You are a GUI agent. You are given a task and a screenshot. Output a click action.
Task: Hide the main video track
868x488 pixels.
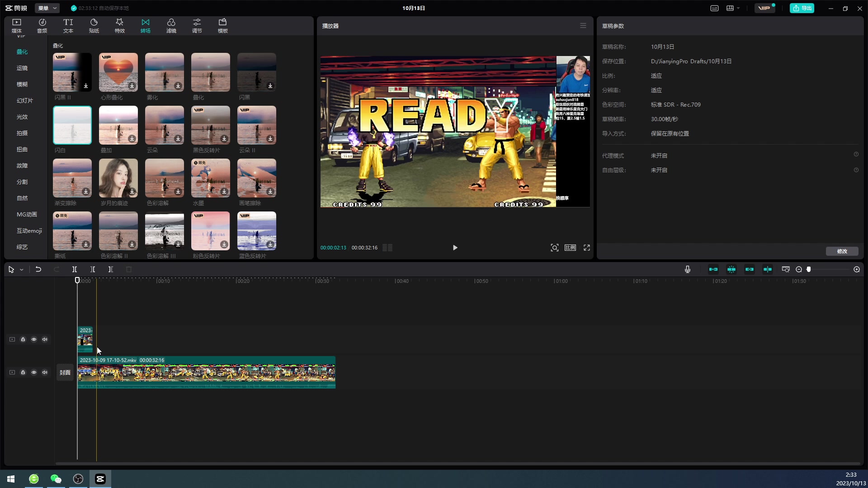click(x=34, y=372)
